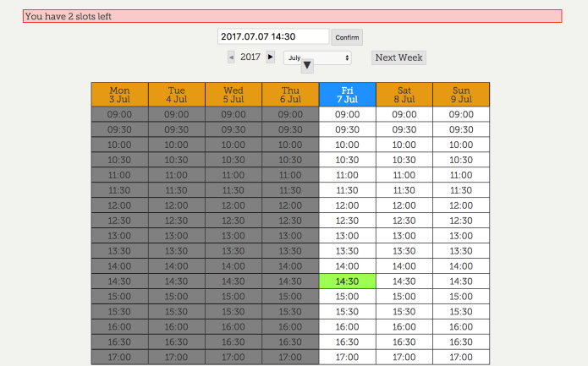Select the Sat 8 Jul column header
The image size is (588, 366).
click(404, 95)
